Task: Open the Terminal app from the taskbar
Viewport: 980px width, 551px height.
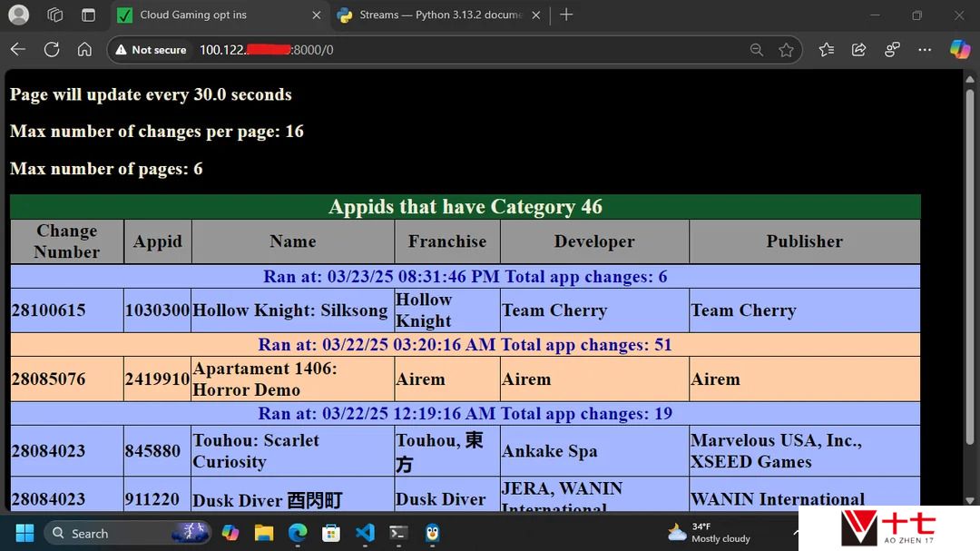Action: click(x=398, y=533)
